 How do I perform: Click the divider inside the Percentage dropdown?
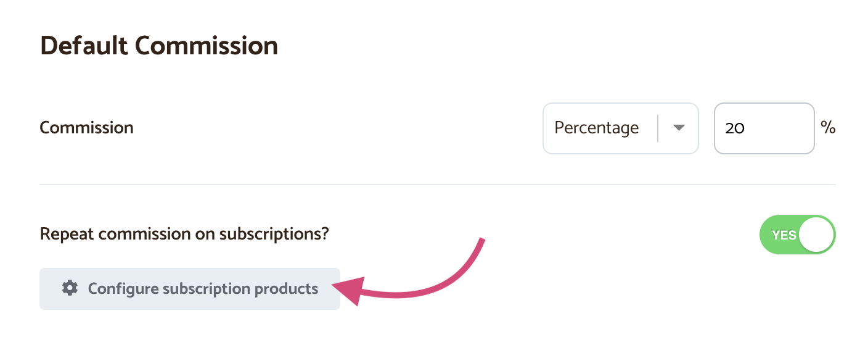click(x=658, y=128)
